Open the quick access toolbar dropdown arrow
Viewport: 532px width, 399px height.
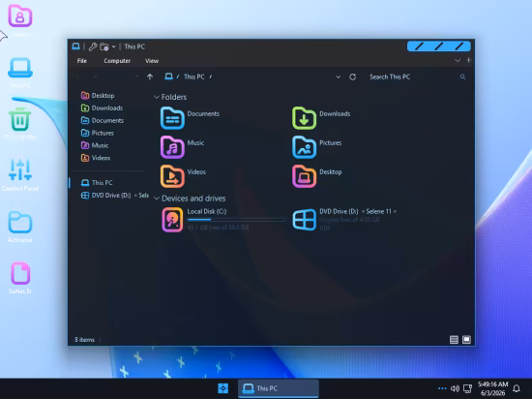click(x=114, y=46)
